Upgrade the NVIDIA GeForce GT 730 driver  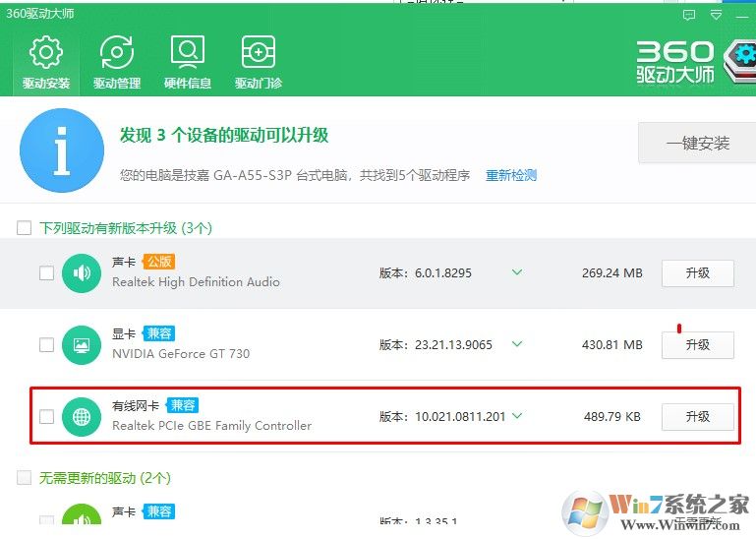[698, 345]
